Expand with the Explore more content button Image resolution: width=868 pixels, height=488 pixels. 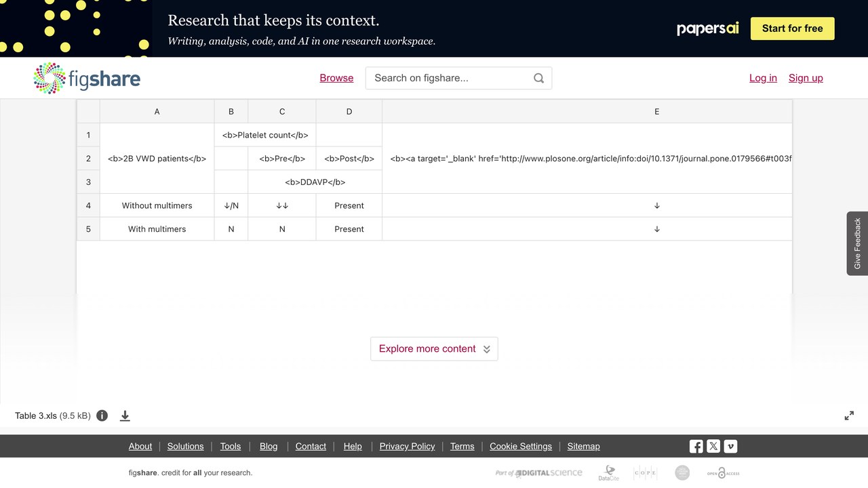click(434, 348)
